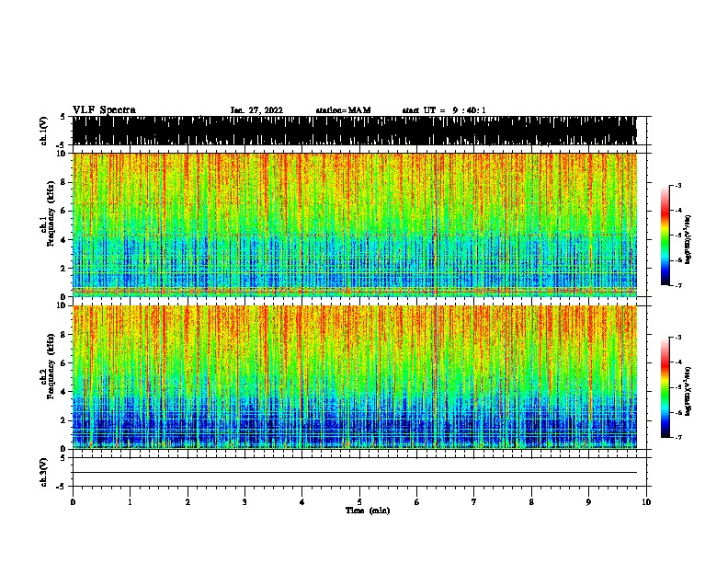Click the "VLF Spectra" plot title
This screenshot has height=563, width=728.
[104, 110]
